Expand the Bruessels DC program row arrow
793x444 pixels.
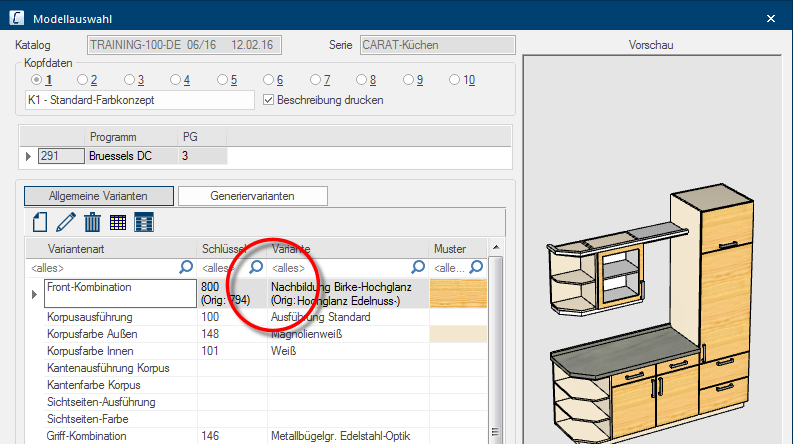[x=28, y=156]
